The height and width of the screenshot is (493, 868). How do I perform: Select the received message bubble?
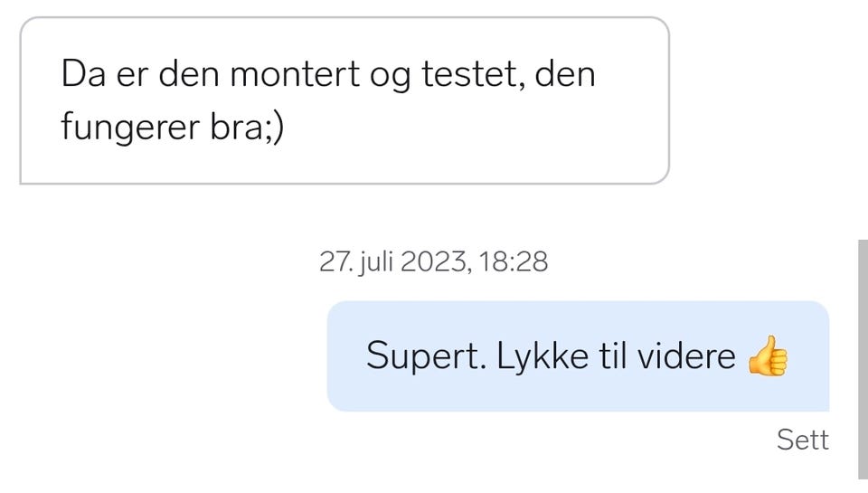click(344, 100)
